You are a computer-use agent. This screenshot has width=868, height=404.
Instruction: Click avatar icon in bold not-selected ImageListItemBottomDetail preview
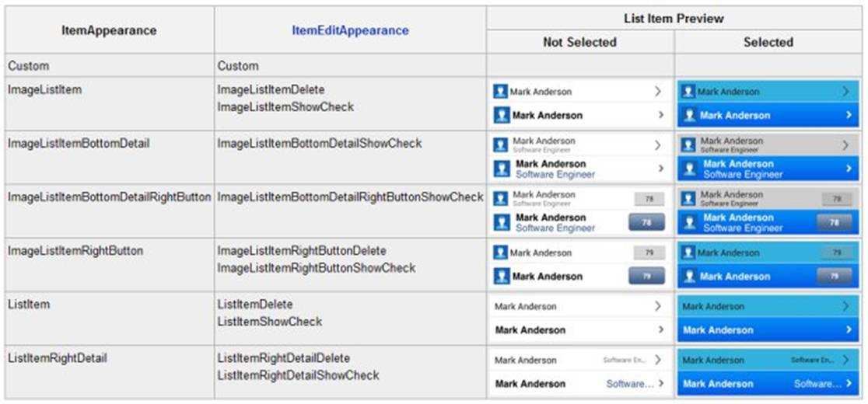[502, 169]
